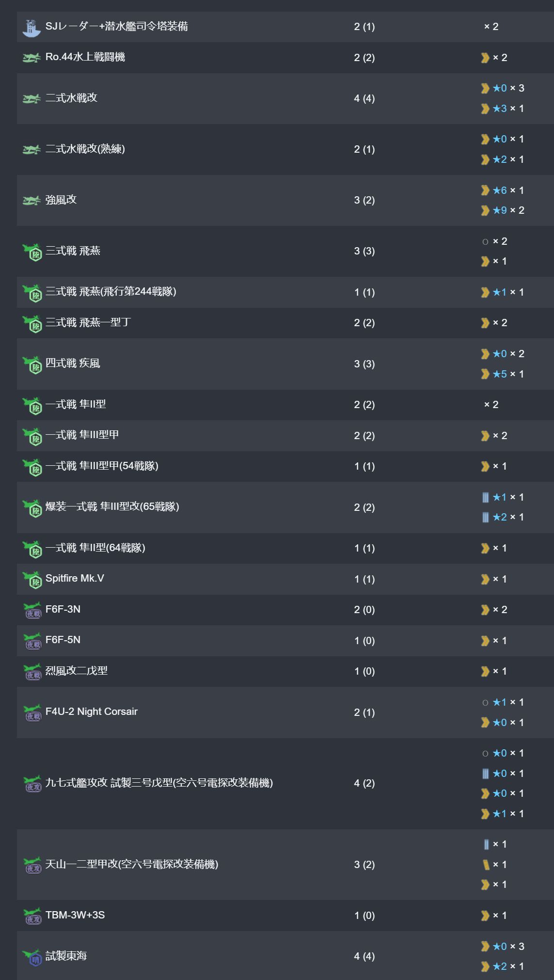
Task: Click the 天山一二型甲改 night torpedo bomber icon
Action: click(32, 865)
